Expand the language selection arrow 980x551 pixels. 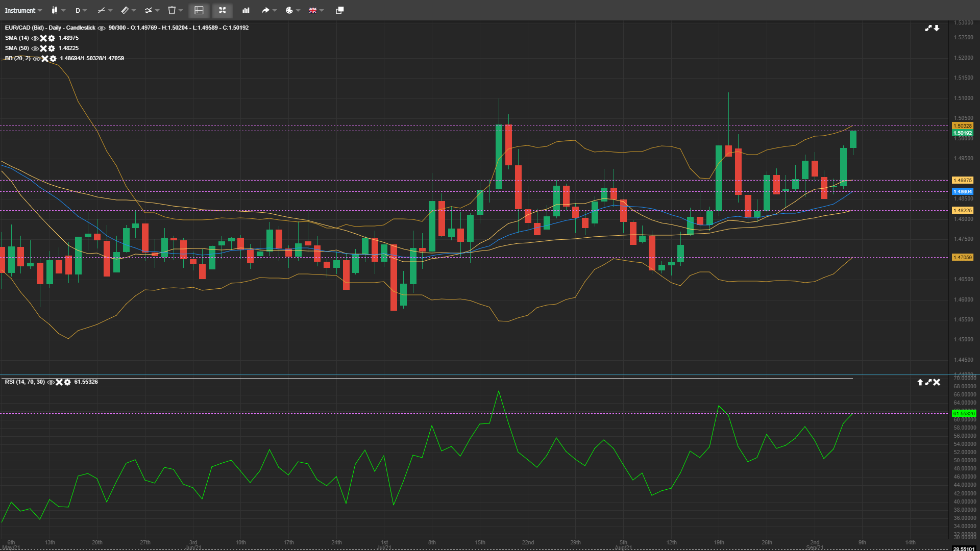(322, 10)
